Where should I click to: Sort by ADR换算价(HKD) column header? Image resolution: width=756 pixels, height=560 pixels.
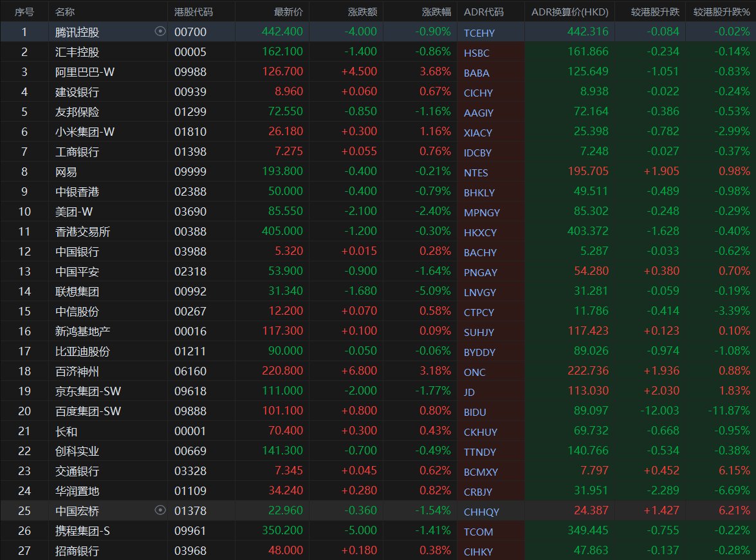pyautogui.click(x=570, y=12)
